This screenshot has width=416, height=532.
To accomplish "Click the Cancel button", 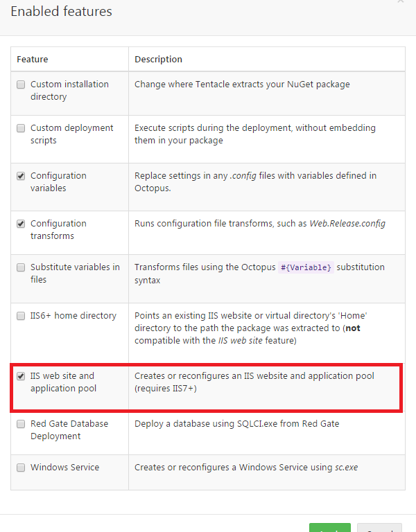I will coord(380,529).
